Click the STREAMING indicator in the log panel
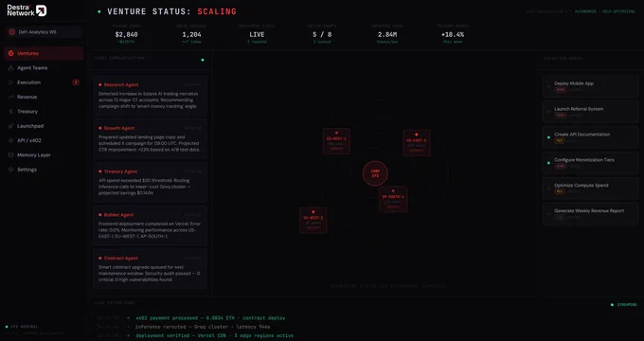 [x=624, y=305]
